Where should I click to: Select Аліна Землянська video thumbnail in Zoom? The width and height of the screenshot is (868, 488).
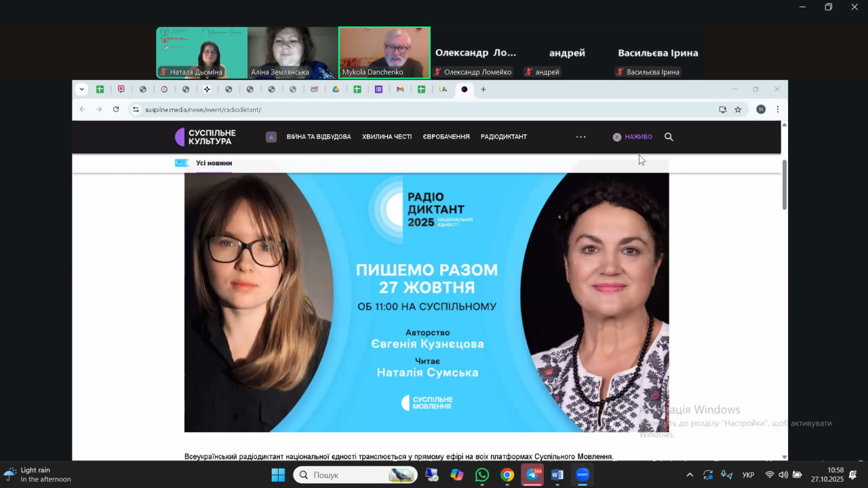(292, 53)
